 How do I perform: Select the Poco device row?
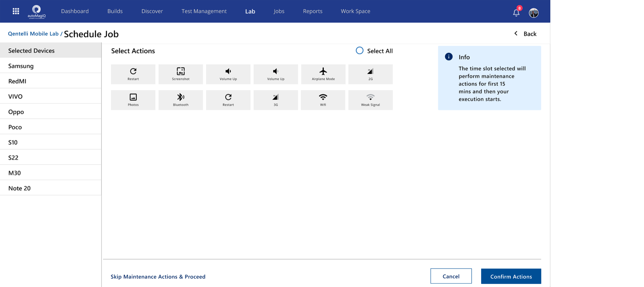pos(51,127)
